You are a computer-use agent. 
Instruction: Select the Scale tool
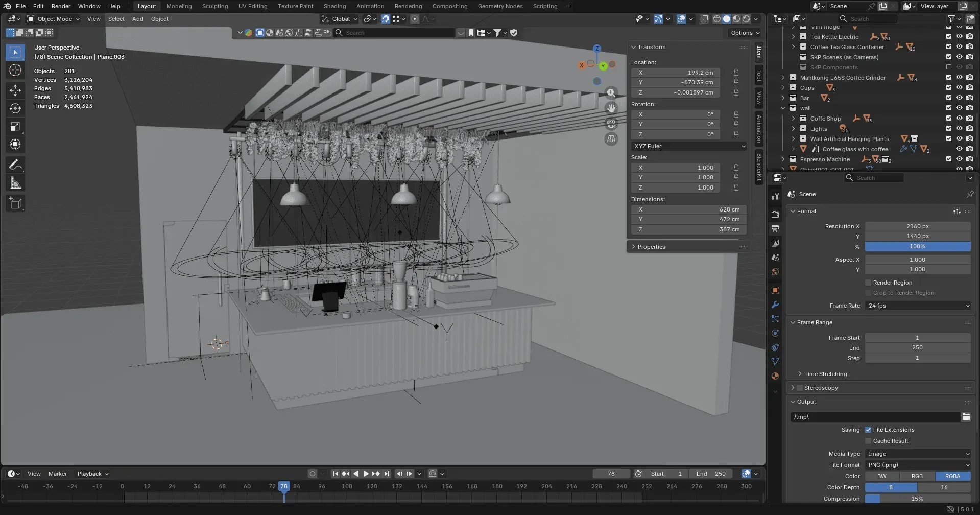point(15,126)
